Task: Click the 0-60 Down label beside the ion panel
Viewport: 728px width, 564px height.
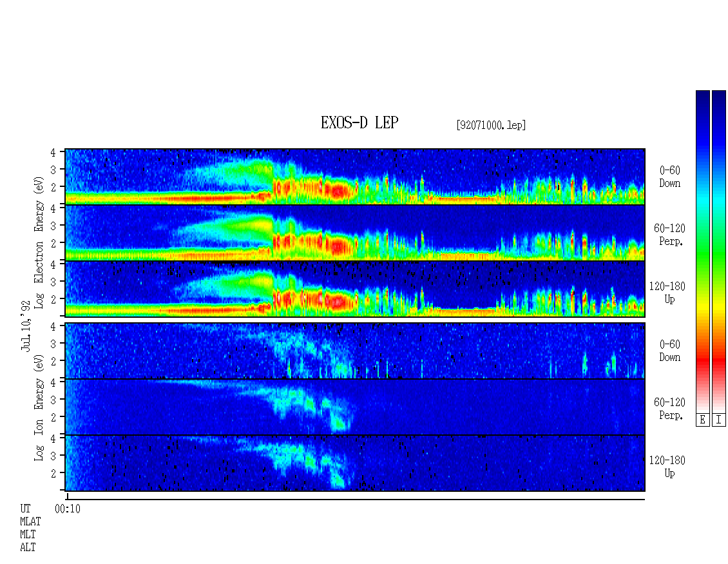Action: 669,351
